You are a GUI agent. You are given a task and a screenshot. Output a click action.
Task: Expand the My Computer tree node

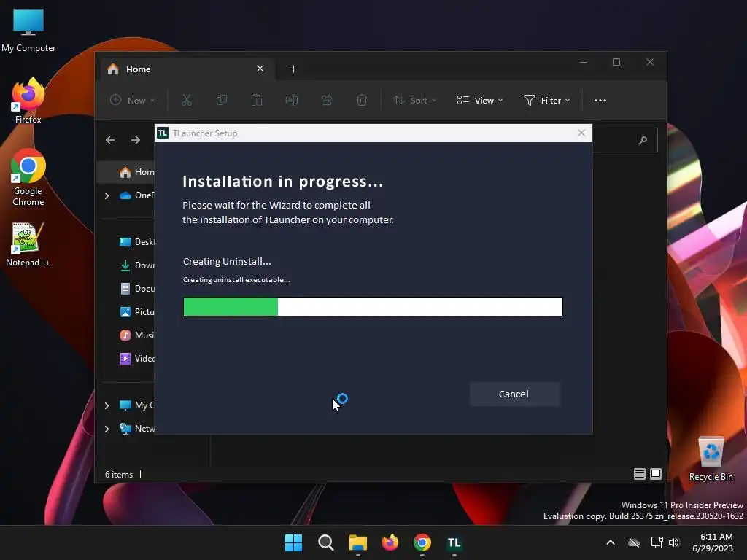pos(107,405)
